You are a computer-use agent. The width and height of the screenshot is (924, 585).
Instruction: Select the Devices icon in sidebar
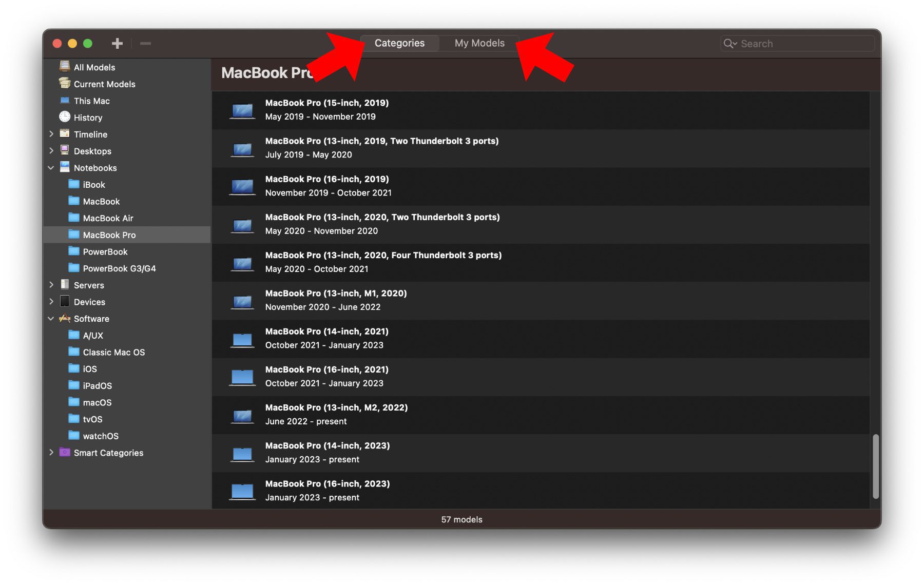click(x=65, y=301)
